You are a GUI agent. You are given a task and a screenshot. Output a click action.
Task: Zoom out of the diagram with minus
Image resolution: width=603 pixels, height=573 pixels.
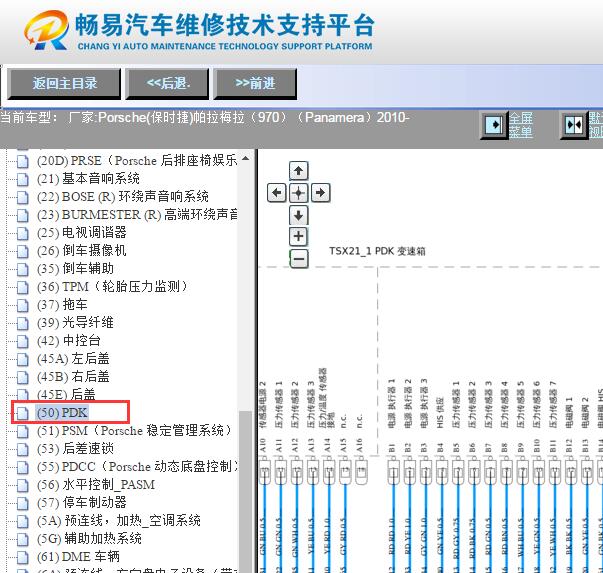(x=298, y=259)
